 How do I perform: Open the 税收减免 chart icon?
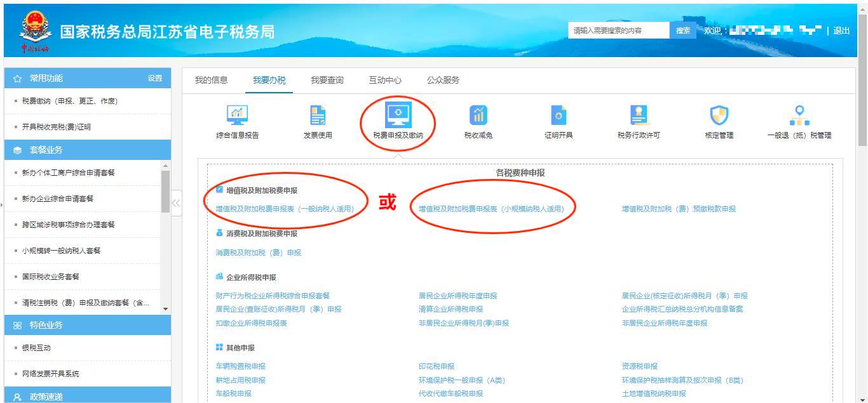478,116
